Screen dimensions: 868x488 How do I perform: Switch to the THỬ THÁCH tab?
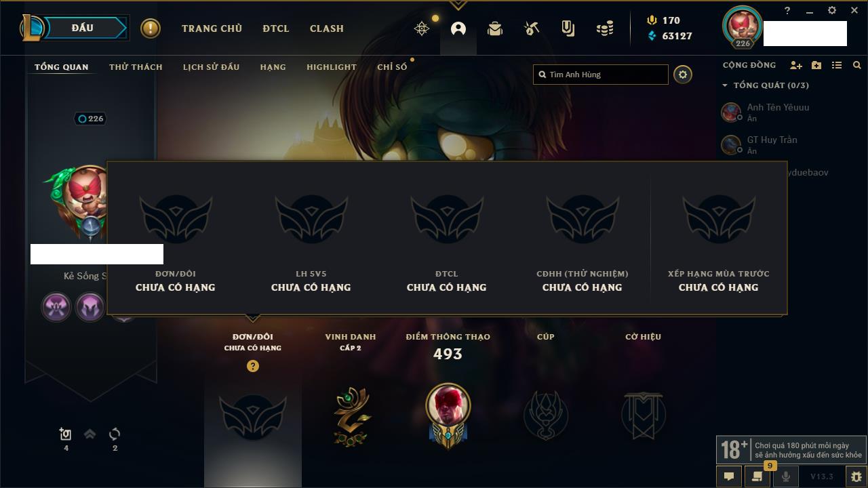[136, 67]
